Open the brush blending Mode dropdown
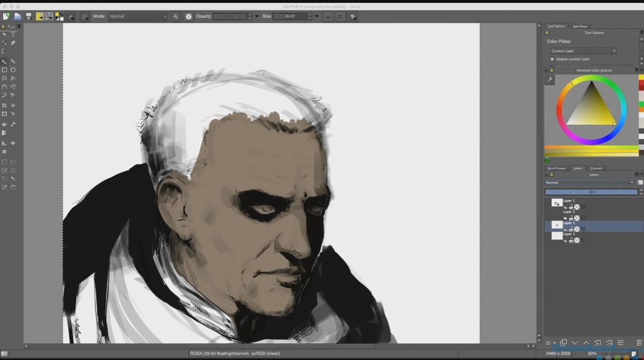This screenshot has width=644, height=360. point(138,17)
